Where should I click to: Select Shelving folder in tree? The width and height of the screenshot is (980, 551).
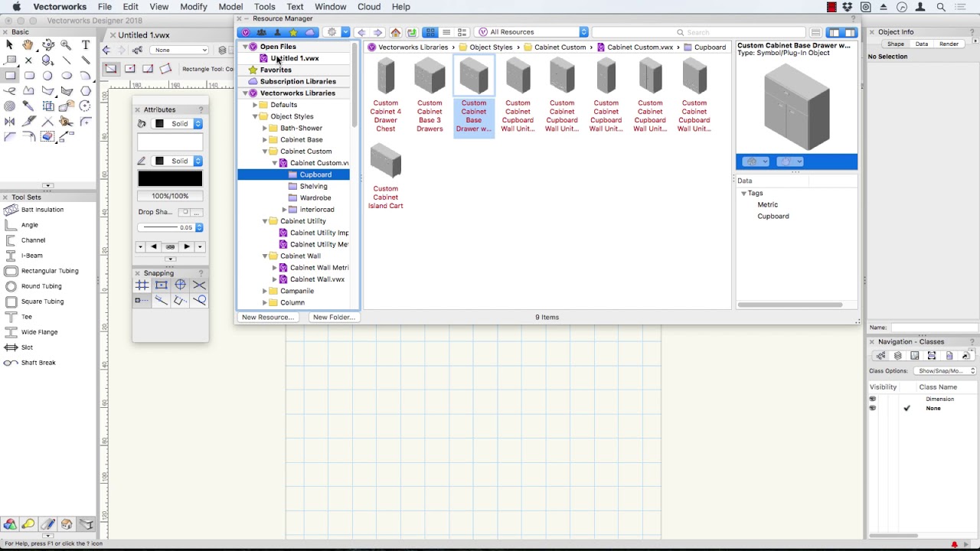(313, 186)
